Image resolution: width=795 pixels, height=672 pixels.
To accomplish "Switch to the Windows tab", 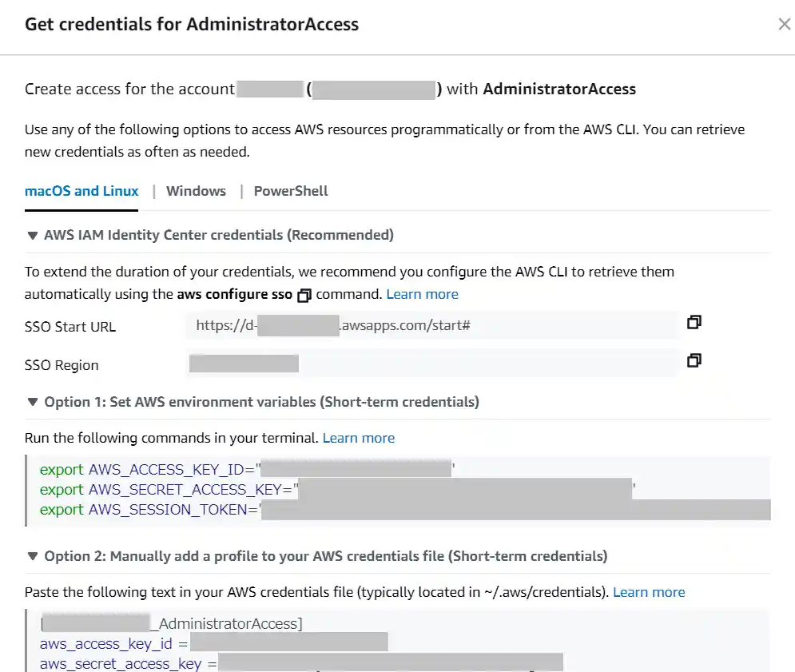I will 196,191.
